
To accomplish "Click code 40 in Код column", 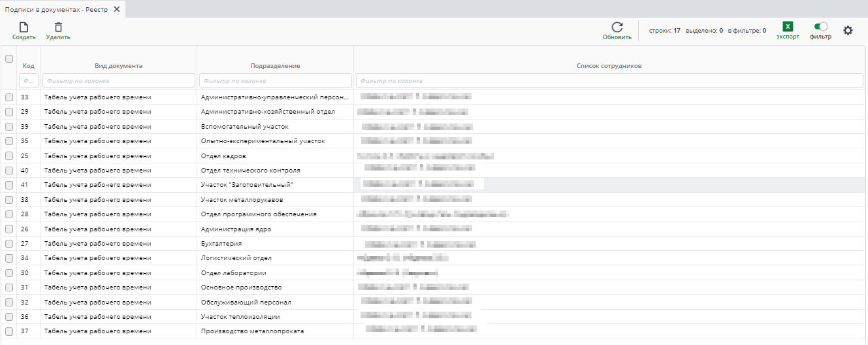I will coord(25,171).
